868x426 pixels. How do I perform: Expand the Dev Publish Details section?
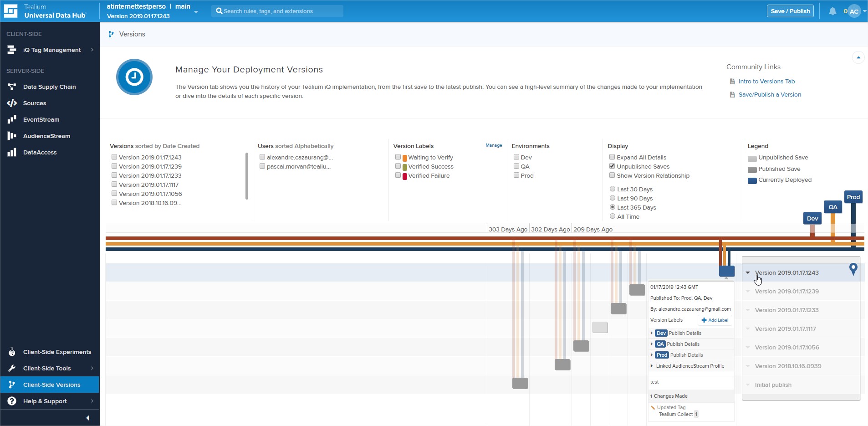(652, 333)
